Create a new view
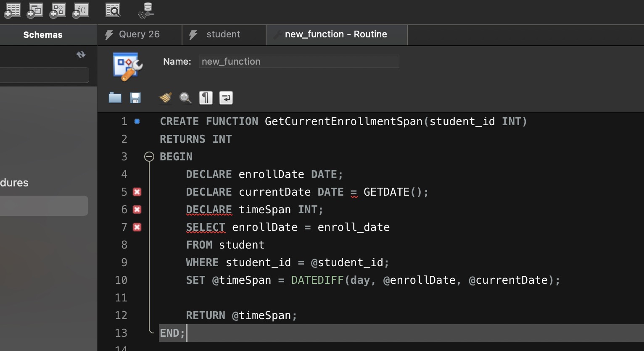The width and height of the screenshot is (644, 351). tap(35, 10)
